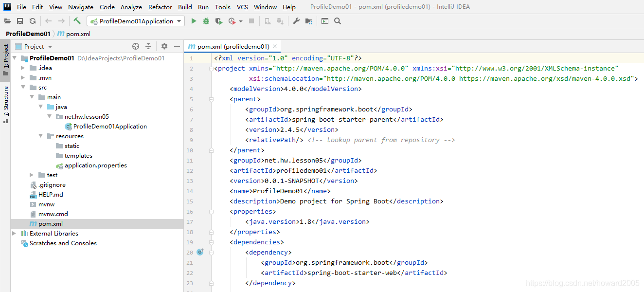This screenshot has width=644, height=292.
Task: Click the Project Structure folder icon
Action: [309, 21]
